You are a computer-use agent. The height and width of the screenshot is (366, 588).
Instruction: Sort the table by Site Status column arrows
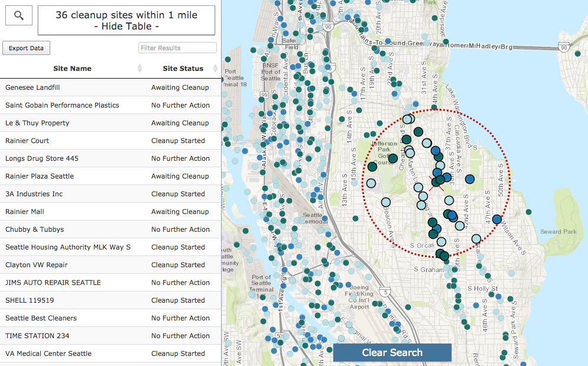click(x=214, y=68)
